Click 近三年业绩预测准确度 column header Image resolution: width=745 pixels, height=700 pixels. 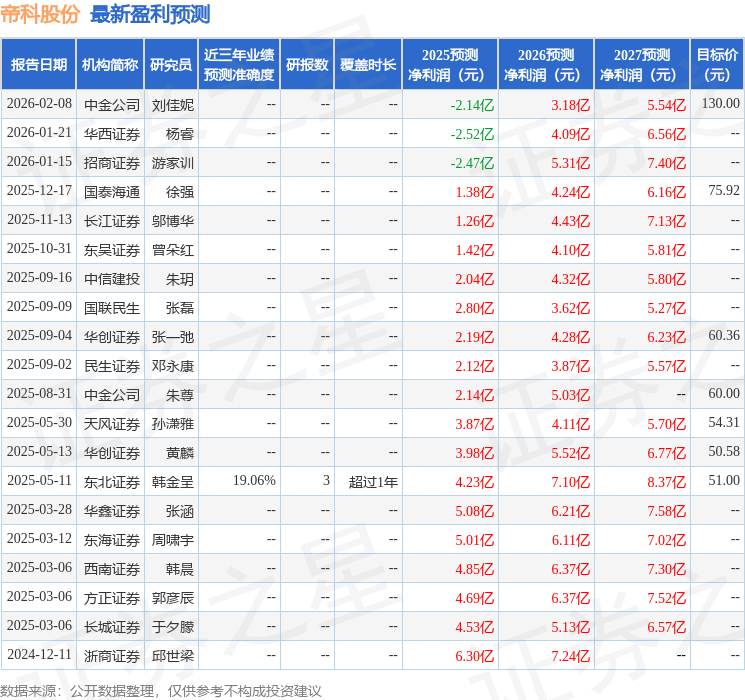tap(238, 64)
